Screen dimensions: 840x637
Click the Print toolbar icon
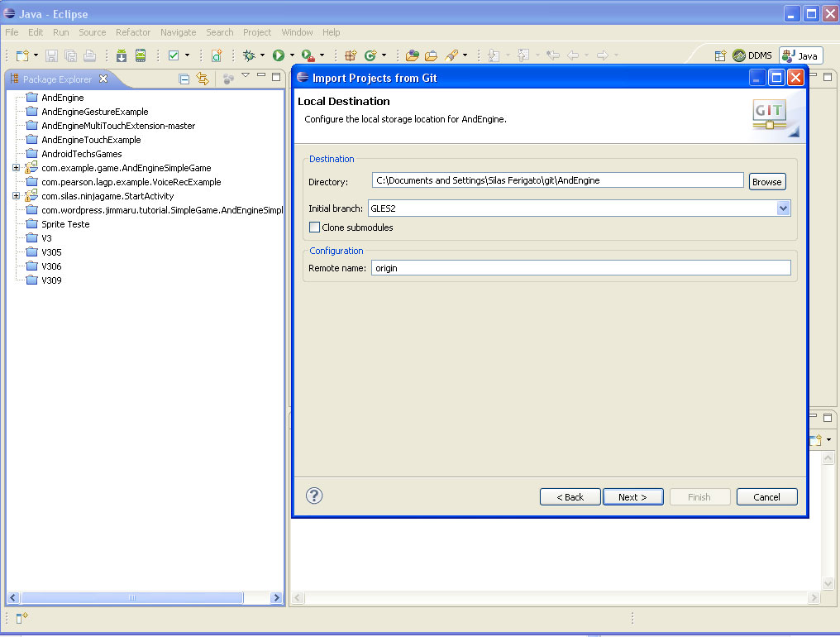[90, 55]
